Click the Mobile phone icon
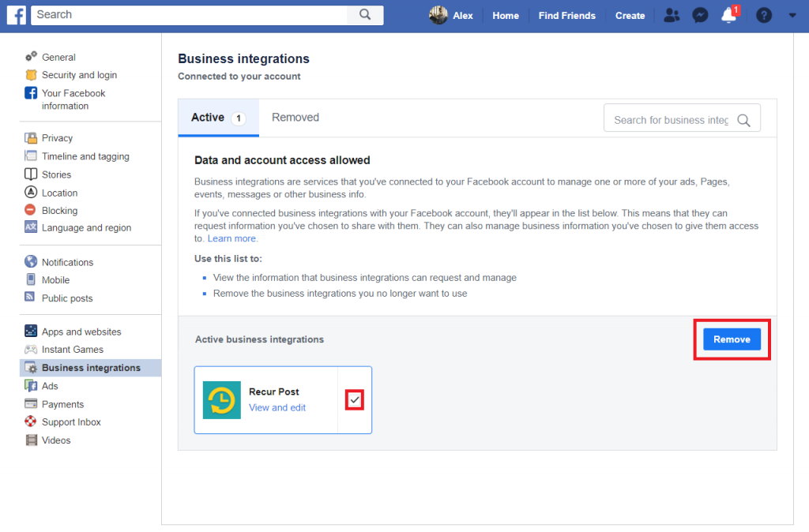The width and height of the screenshot is (809, 532). click(31, 279)
